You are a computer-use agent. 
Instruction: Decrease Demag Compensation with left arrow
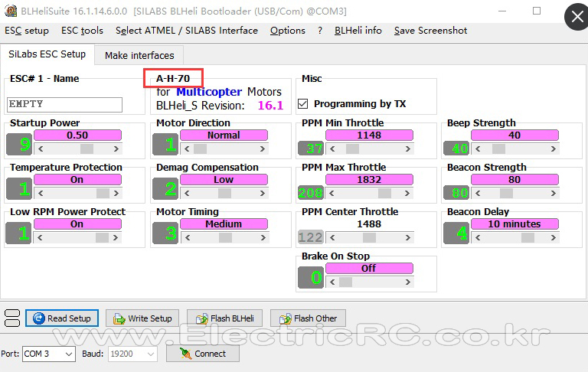tap(187, 193)
